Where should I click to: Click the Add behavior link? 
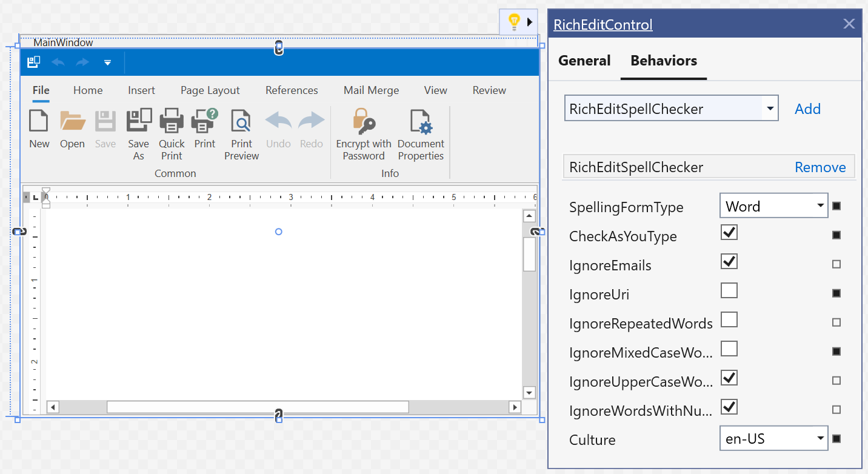807,109
